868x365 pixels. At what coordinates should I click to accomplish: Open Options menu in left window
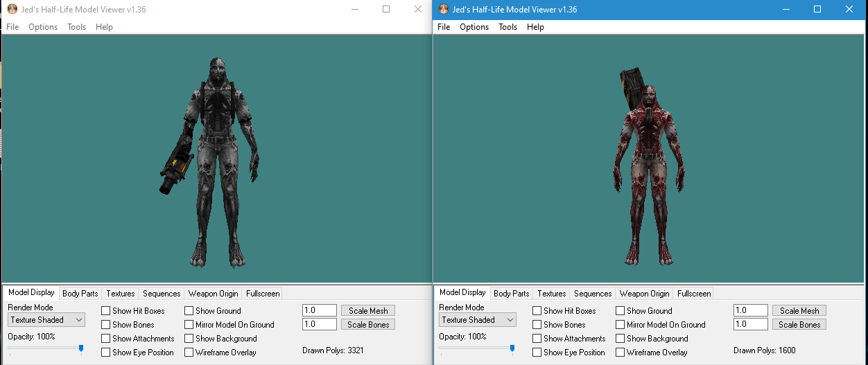[x=43, y=27]
